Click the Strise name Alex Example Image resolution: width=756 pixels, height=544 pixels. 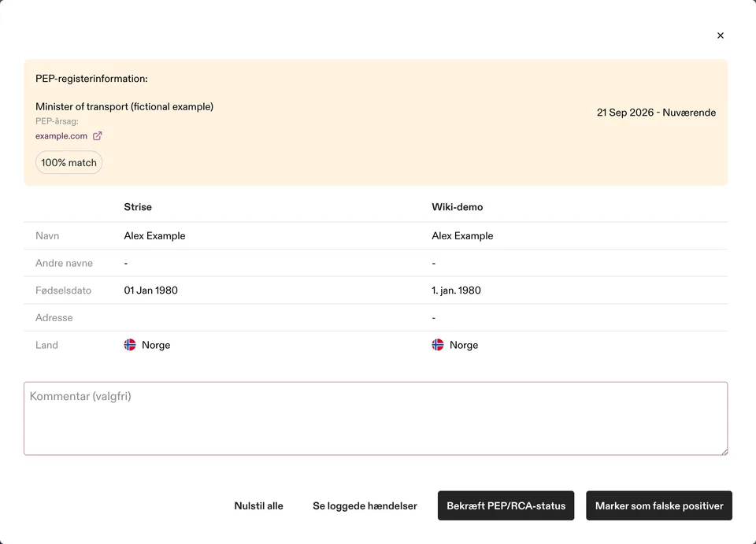tap(155, 235)
